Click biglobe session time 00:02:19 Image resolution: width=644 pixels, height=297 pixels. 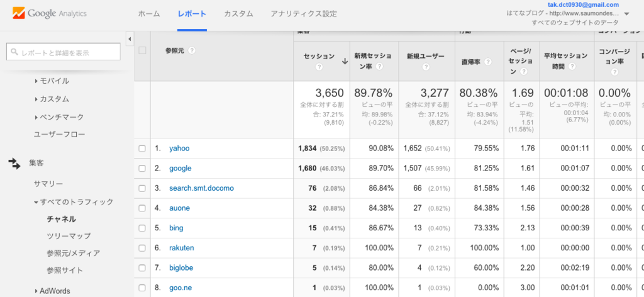pyautogui.click(x=575, y=268)
